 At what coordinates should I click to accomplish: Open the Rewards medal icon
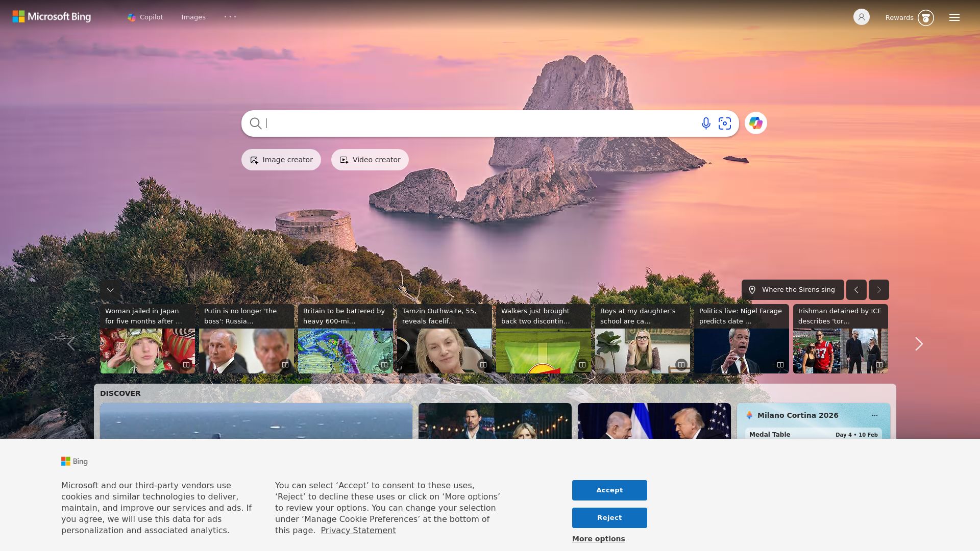926,17
